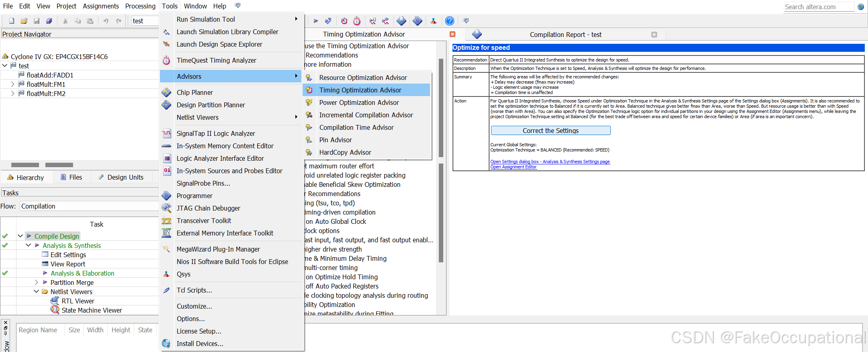Choose TimeQuest Timing Analyzer menu entry

(231, 60)
